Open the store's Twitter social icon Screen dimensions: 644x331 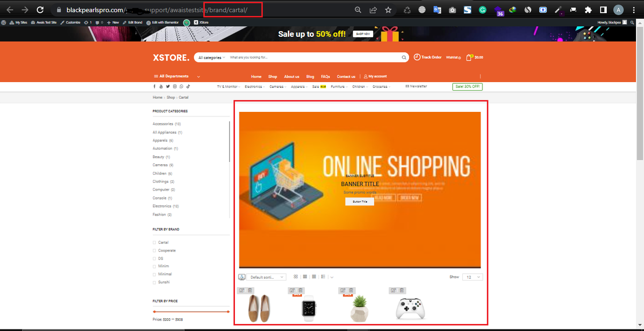click(x=168, y=87)
